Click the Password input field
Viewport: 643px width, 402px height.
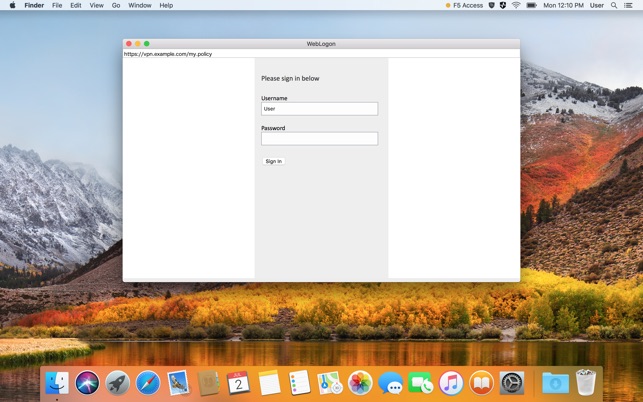click(x=319, y=139)
